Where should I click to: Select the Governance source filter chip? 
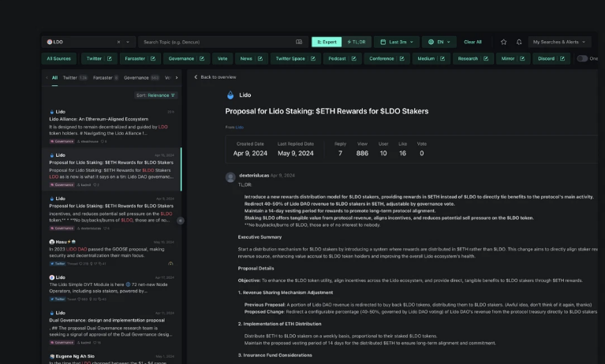click(181, 58)
